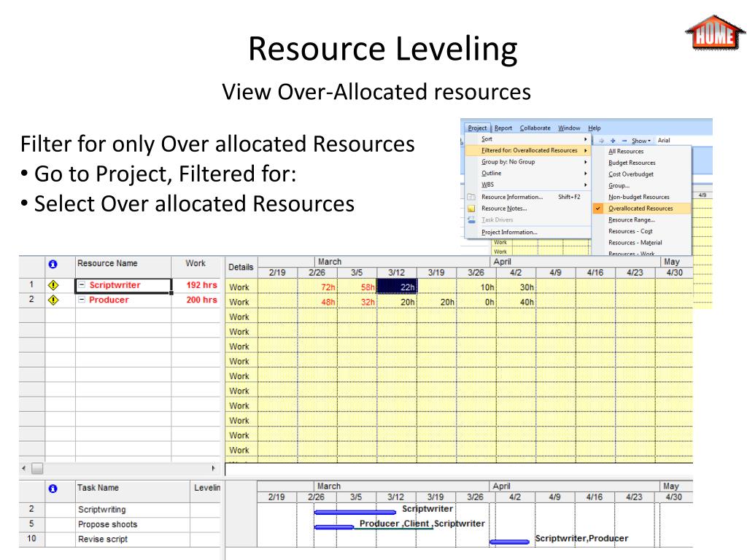The image size is (747, 560).
Task: Click the red 48h timephased cell
Action: (x=317, y=302)
